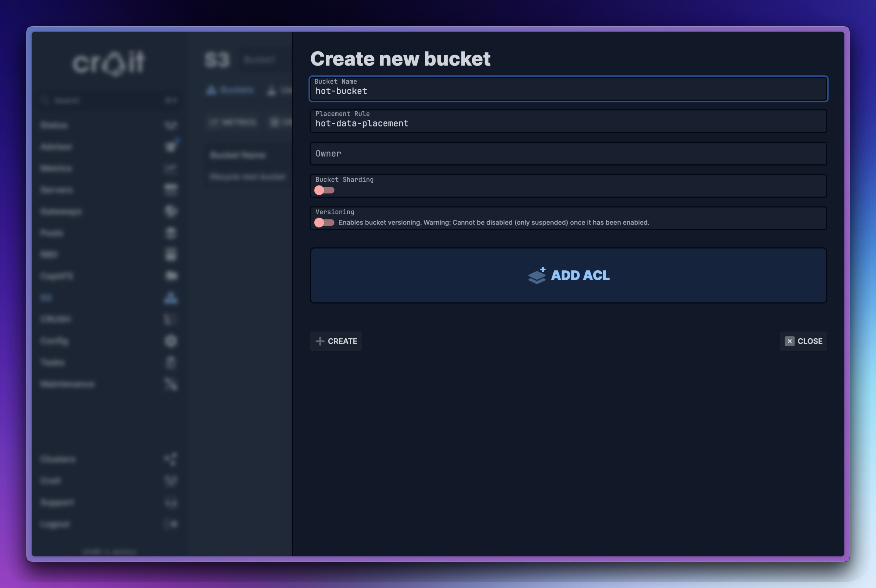Select the Recycle test bucket list entry
The height and width of the screenshot is (588, 876).
point(247,177)
